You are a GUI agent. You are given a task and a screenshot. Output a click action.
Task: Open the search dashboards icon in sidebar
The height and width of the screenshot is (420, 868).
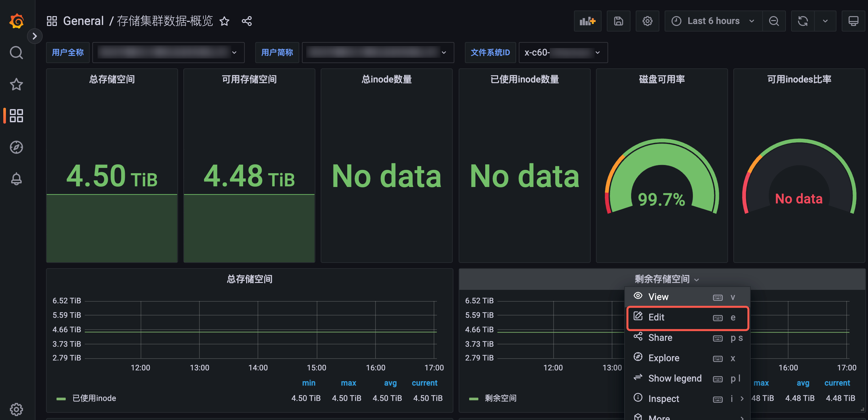pyautogui.click(x=16, y=53)
